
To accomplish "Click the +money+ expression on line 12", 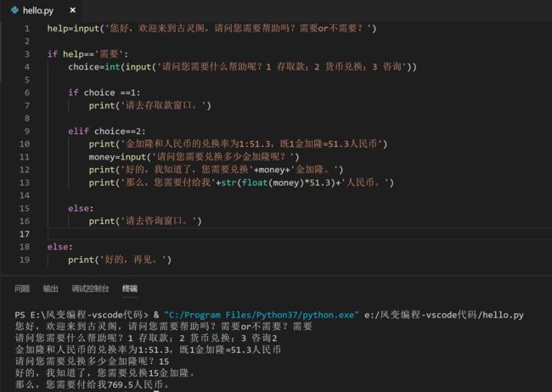I will click(272, 170).
